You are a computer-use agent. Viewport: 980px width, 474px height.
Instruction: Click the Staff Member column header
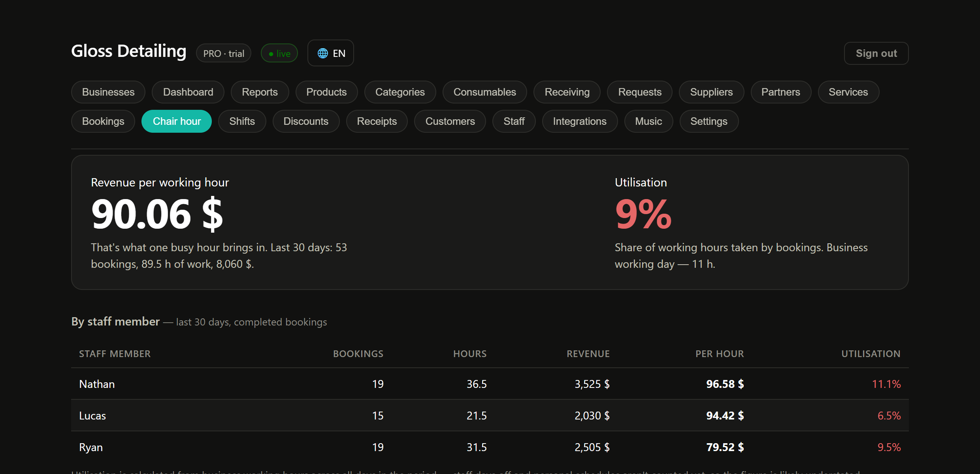[x=115, y=354]
